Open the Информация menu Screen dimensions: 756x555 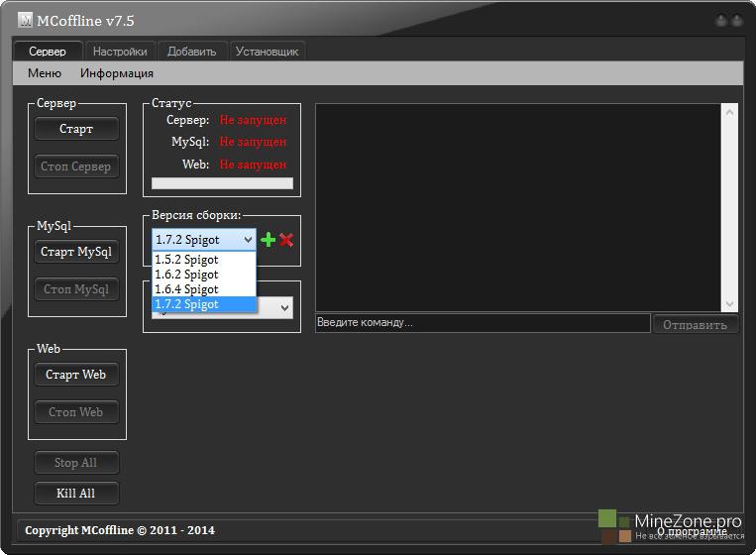117,73
